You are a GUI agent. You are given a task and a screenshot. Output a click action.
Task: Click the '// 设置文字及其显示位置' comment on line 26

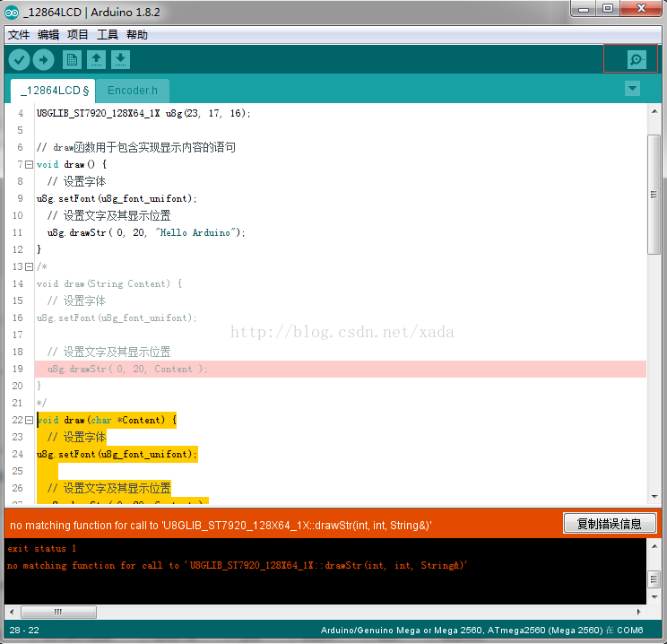(x=108, y=488)
